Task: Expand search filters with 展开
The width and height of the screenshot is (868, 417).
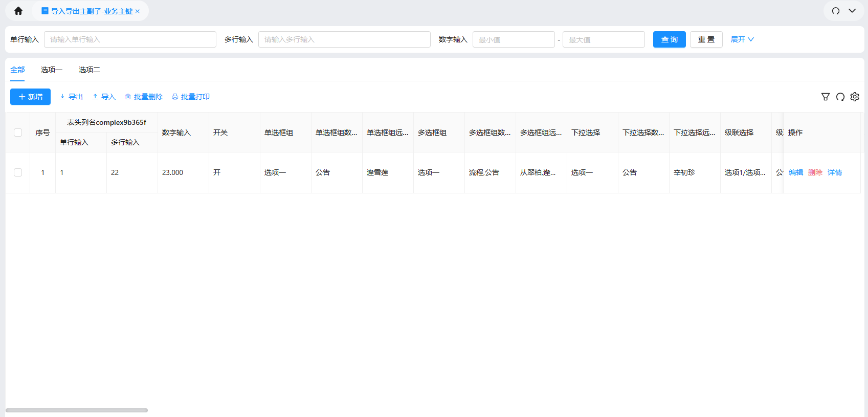Action: pos(742,39)
